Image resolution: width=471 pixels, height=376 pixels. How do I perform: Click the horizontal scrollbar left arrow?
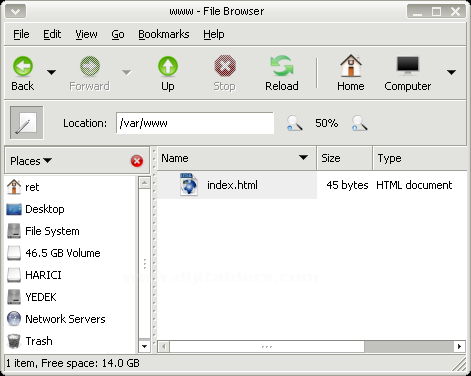pyautogui.click(x=163, y=346)
